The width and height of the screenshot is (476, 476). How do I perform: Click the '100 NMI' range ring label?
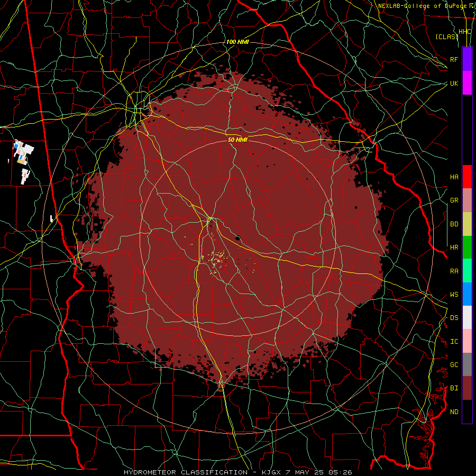(237, 42)
